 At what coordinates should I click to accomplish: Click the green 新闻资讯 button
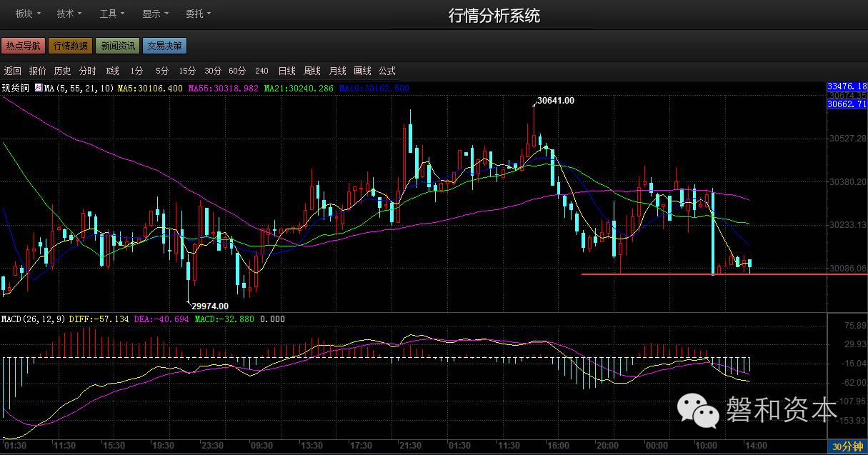[117, 46]
